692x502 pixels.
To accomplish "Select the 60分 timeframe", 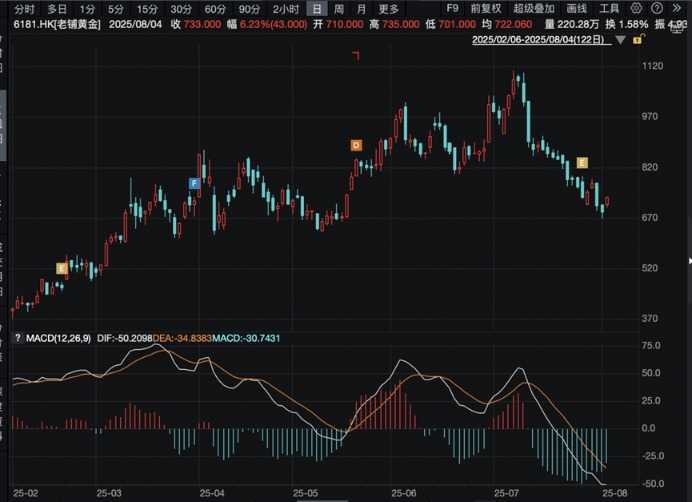I will point(215,7).
